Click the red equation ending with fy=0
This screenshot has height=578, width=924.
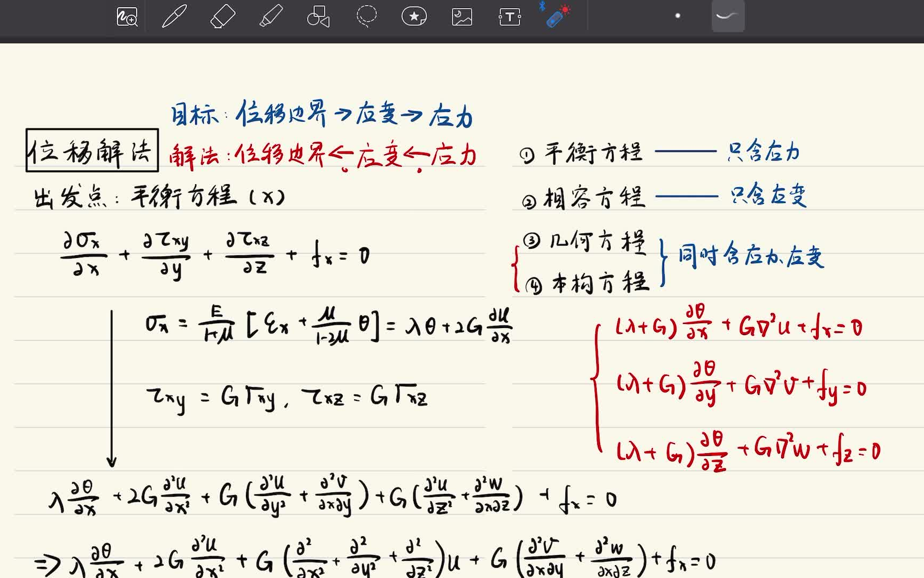point(742,384)
